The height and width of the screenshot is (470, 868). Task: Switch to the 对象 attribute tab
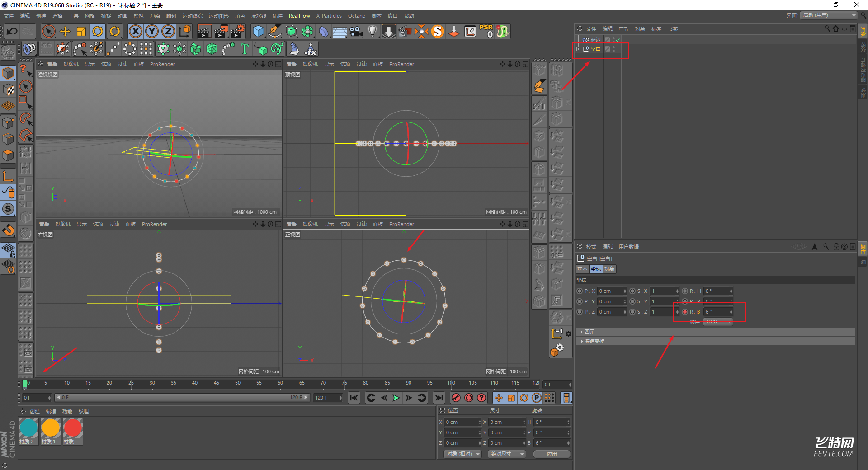tap(609, 269)
